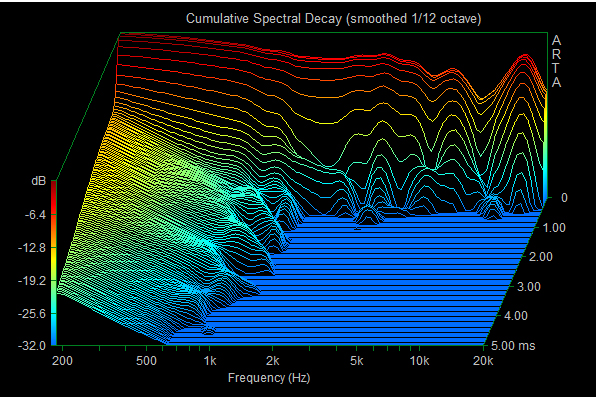Click the 5k frequency axis label
This screenshot has height=398, width=597.
click(356, 361)
